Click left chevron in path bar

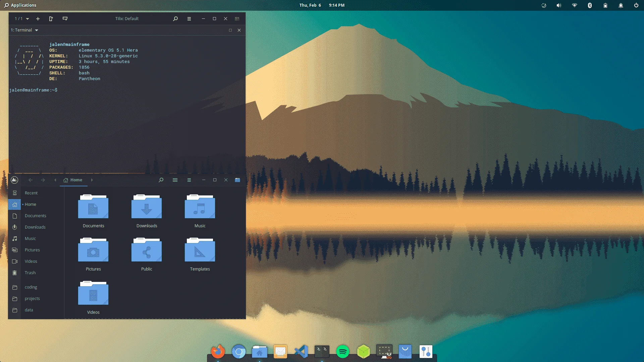[55, 180]
